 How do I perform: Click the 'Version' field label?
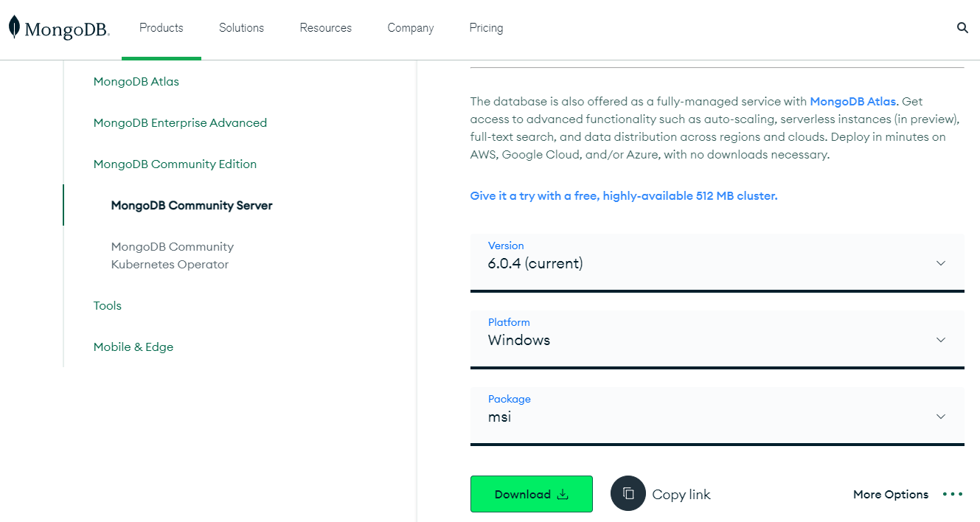506,246
